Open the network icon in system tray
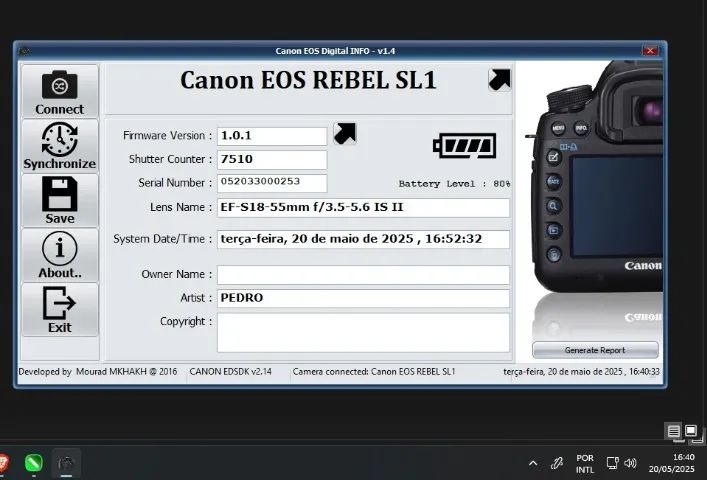This screenshot has height=480, width=707. click(x=612, y=463)
